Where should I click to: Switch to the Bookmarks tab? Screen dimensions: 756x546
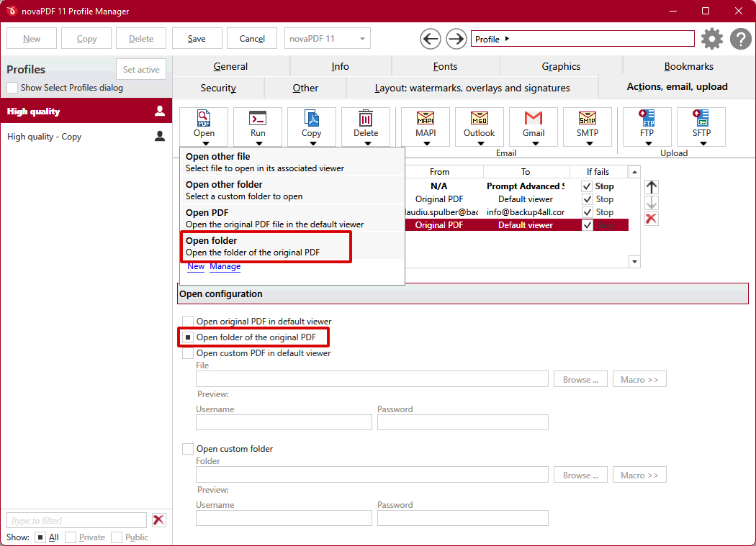click(x=688, y=66)
